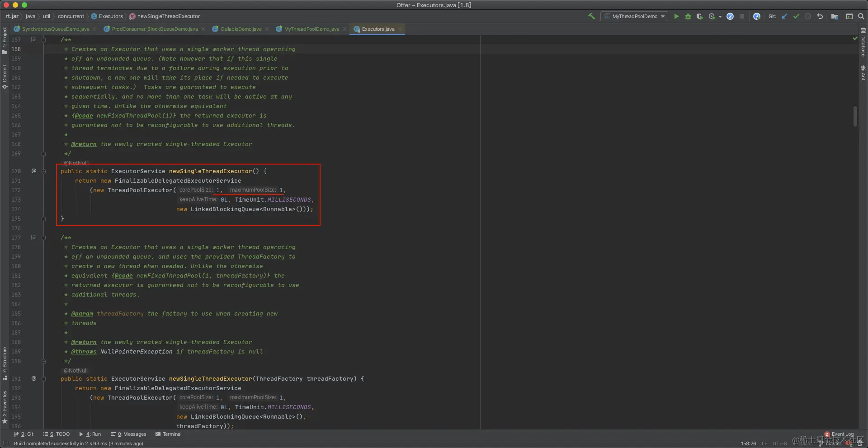Viewport: 868px width, 448px height.
Task: Click the util breadcrumb
Action: point(47,16)
